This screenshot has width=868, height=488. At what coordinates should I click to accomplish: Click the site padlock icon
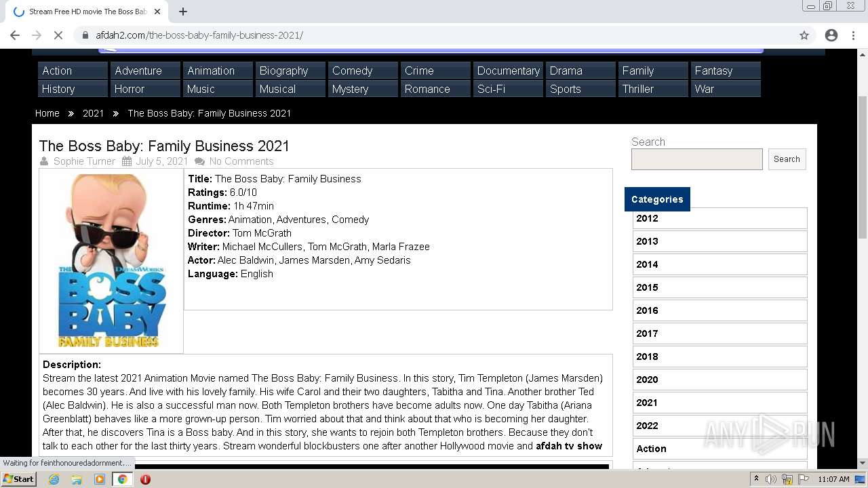tap(85, 35)
